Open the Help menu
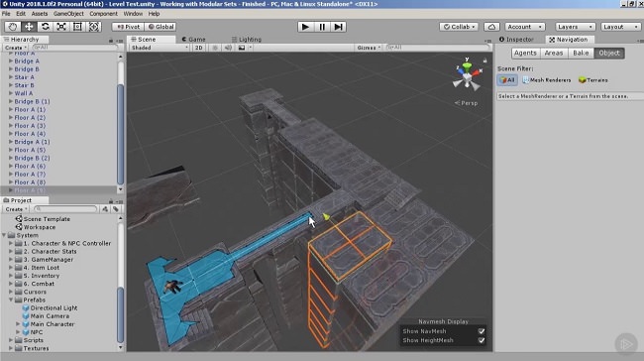This screenshot has width=644, height=361. click(x=154, y=14)
